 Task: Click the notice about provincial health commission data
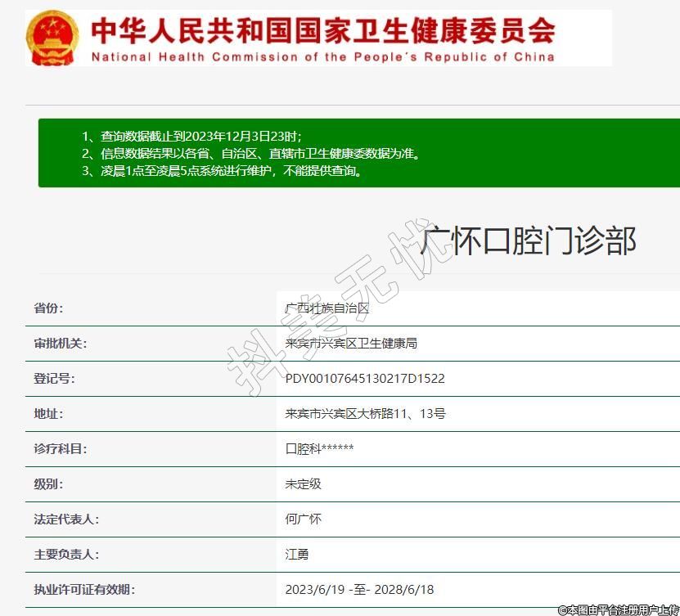coord(250,153)
